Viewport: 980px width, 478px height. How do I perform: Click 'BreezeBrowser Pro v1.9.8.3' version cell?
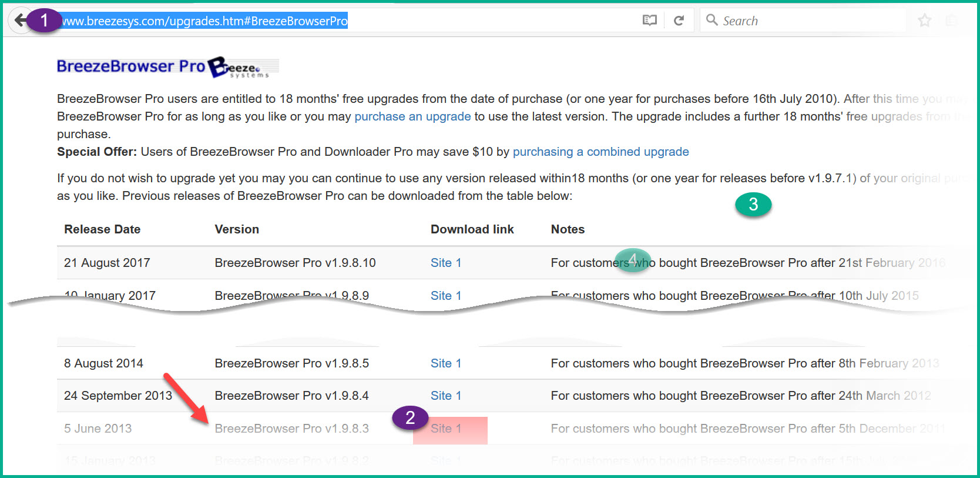click(291, 429)
